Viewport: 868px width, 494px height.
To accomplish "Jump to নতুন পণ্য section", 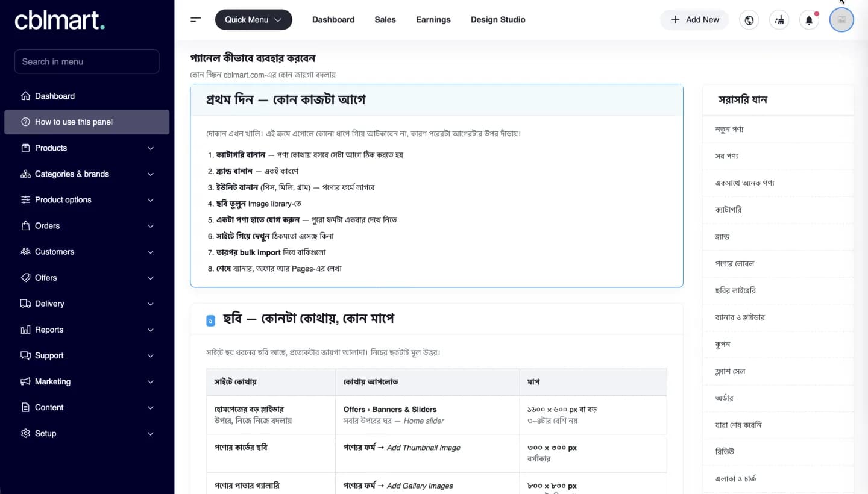I will click(778, 130).
